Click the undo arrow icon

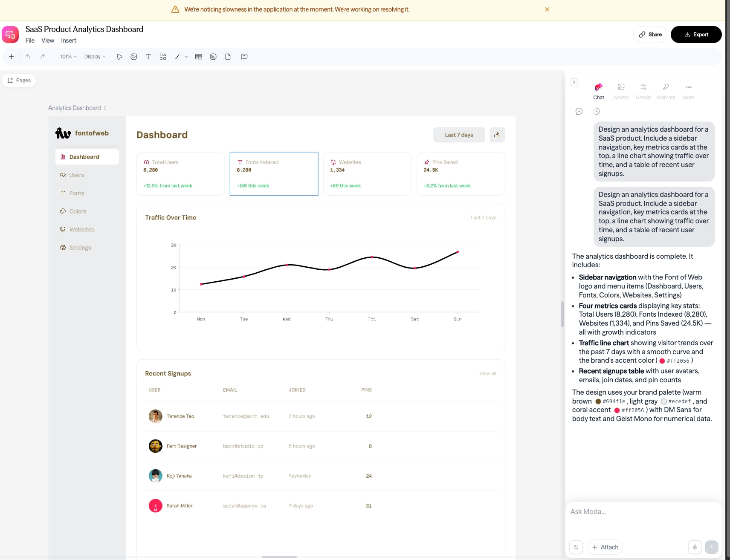[x=28, y=57]
